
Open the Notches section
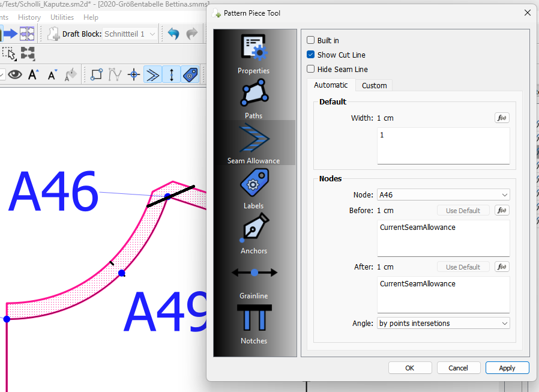[x=254, y=324]
